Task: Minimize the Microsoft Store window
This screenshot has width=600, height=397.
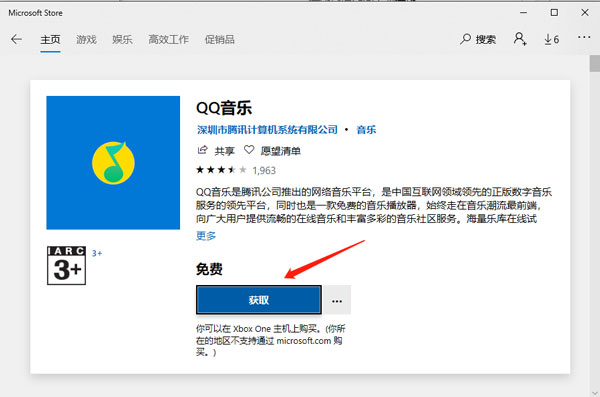Action: point(523,13)
